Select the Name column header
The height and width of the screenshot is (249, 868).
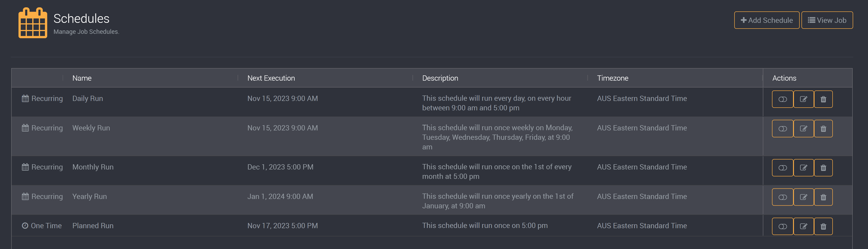tap(82, 78)
